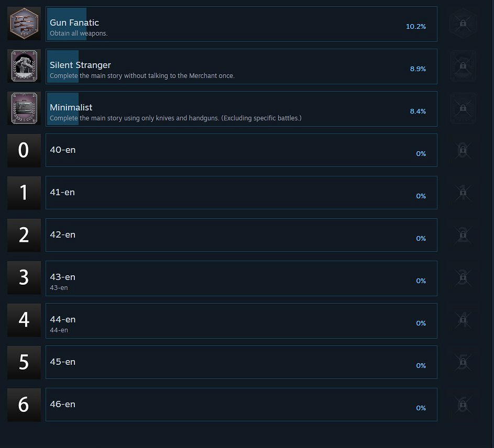Click the 43-en achievement title
This screenshot has width=494, height=448.
click(x=63, y=277)
